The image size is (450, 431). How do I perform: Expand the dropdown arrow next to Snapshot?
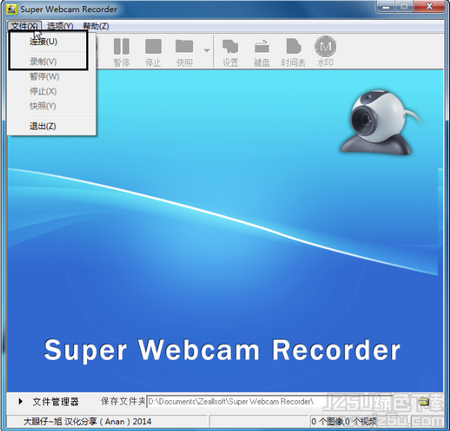pos(207,50)
